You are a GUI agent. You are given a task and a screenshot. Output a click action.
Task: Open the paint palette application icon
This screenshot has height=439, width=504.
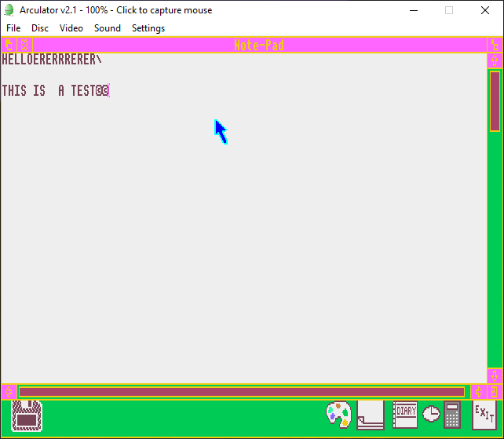(338, 414)
